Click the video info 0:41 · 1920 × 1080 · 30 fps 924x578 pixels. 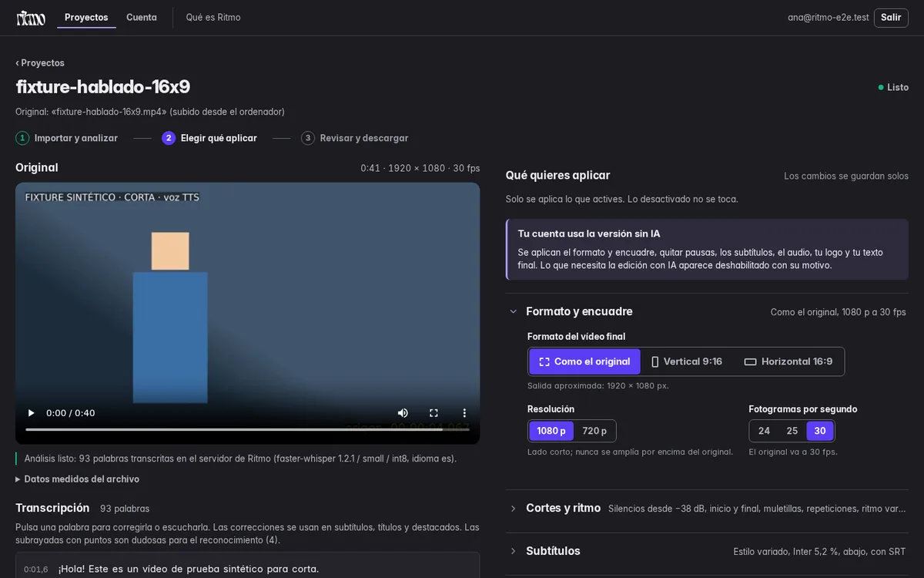(420, 168)
